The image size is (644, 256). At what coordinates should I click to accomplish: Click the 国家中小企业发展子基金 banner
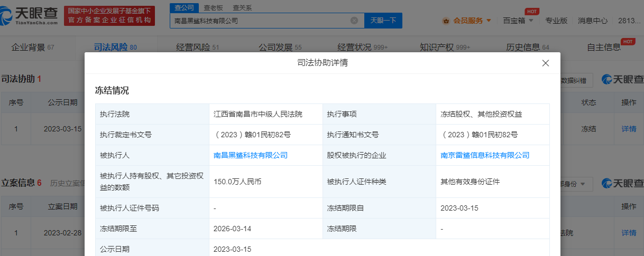[109, 16]
